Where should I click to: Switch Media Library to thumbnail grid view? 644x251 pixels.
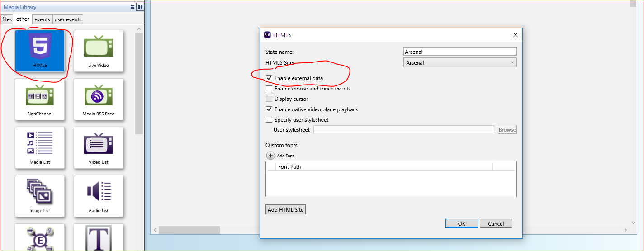click(x=140, y=7)
